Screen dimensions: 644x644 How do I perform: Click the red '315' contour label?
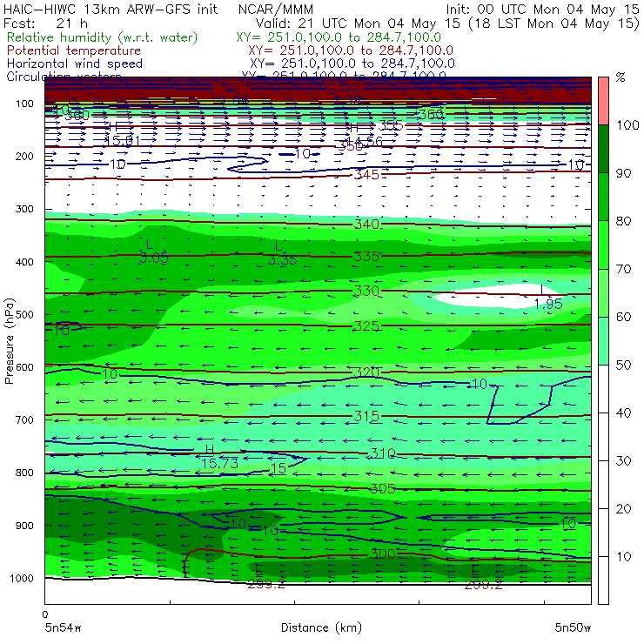(366, 416)
